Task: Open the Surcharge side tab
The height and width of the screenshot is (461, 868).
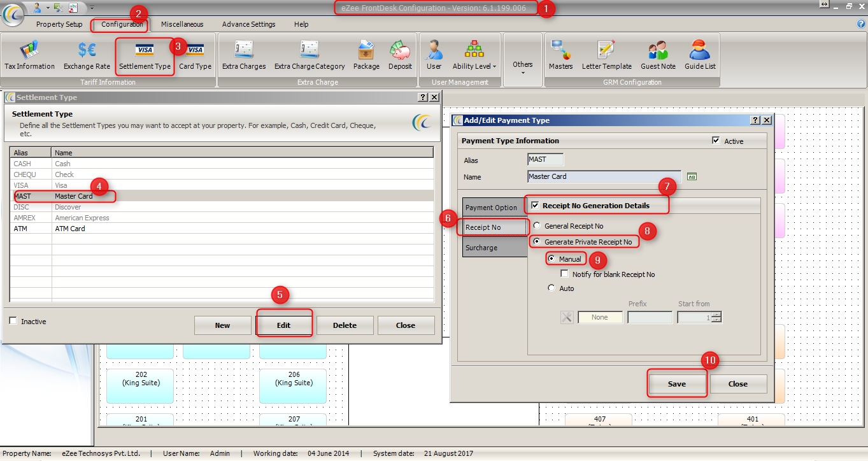Action: pyautogui.click(x=494, y=247)
